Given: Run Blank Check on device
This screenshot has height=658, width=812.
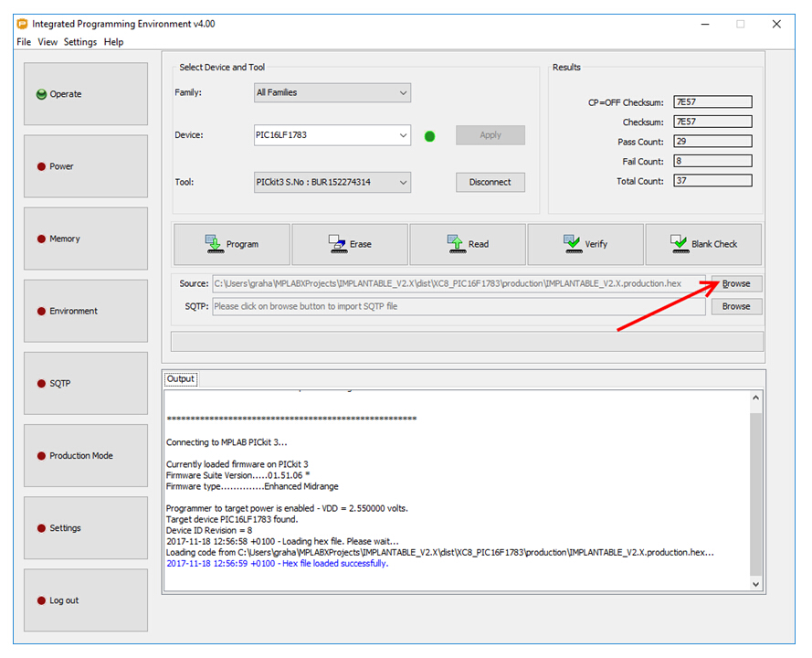Looking at the screenshot, I should 703,244.
